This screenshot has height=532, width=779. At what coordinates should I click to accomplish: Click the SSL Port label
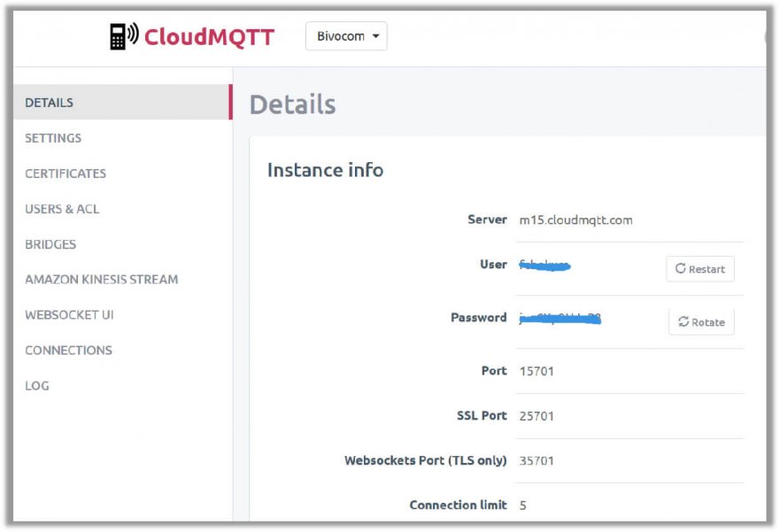482,415
